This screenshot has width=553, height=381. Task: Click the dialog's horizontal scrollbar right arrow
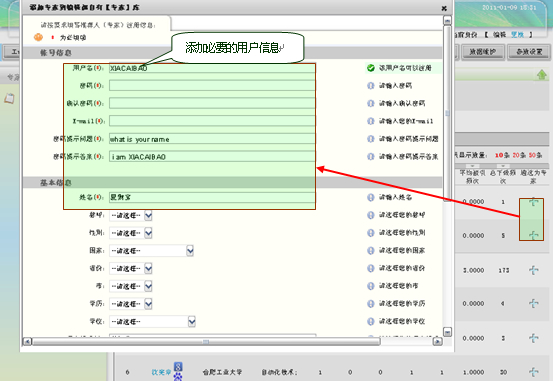point(437,341)
